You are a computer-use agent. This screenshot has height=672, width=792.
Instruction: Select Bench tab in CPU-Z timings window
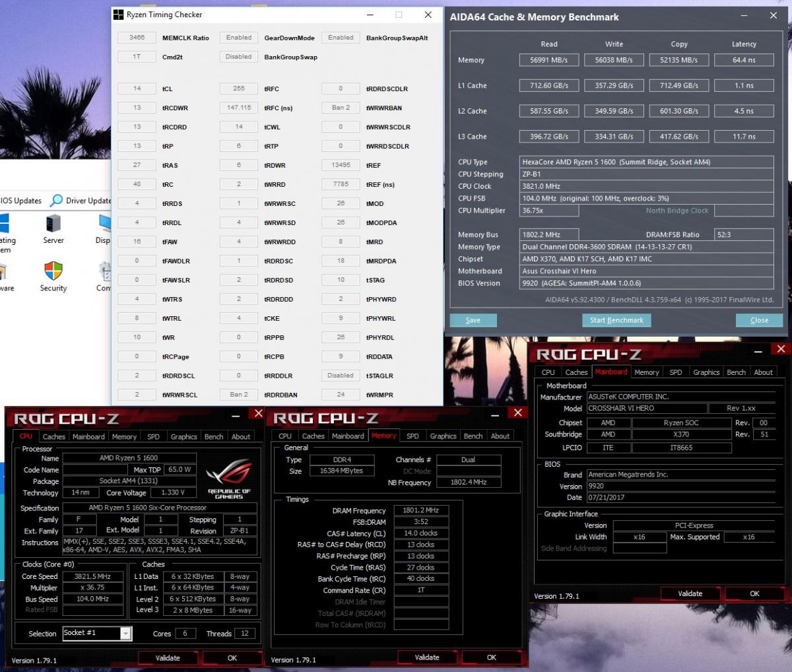pyautogui.click(x=473, y=436)
